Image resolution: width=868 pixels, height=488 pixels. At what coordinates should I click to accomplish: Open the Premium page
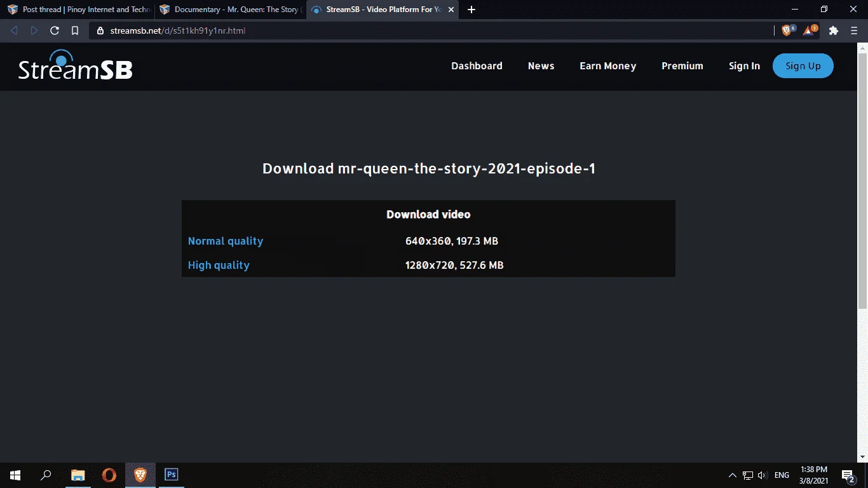(x=682, y=66)
